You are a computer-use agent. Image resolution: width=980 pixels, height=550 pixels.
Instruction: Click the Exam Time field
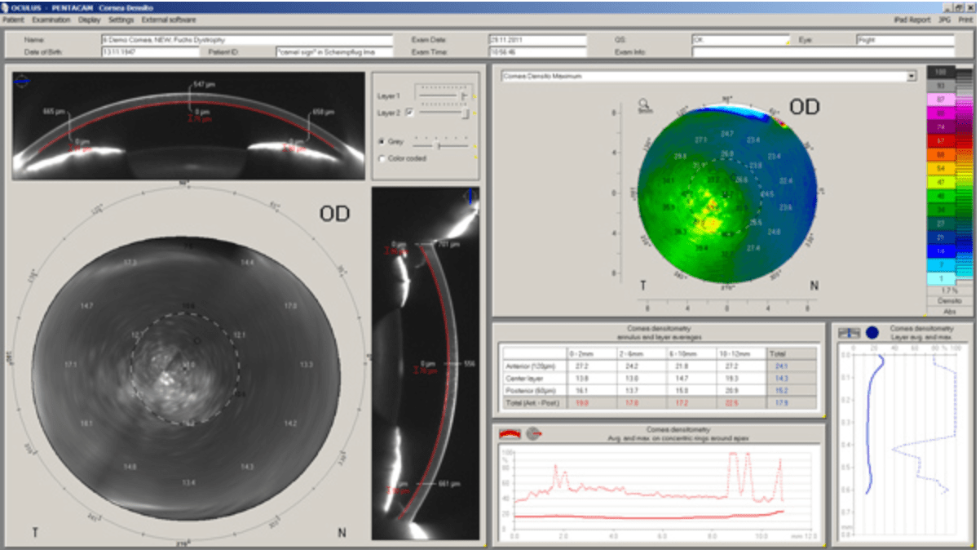tap(537, 52)
